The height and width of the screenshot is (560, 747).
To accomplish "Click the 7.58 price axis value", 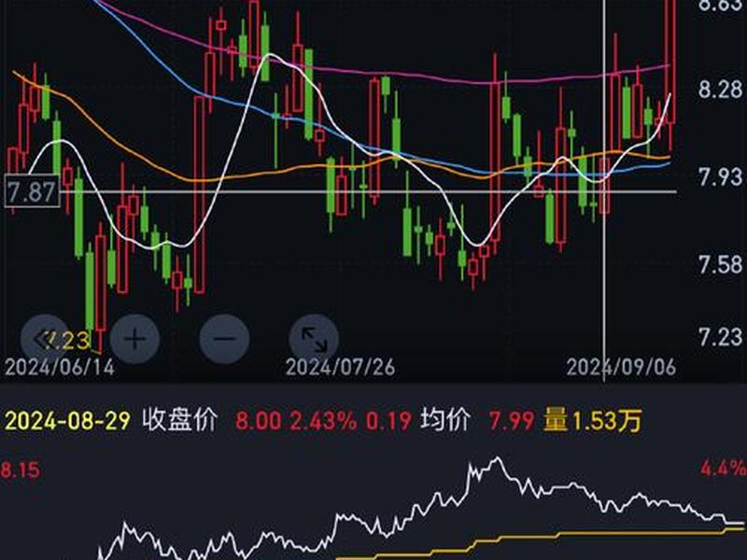I will 721,264.
